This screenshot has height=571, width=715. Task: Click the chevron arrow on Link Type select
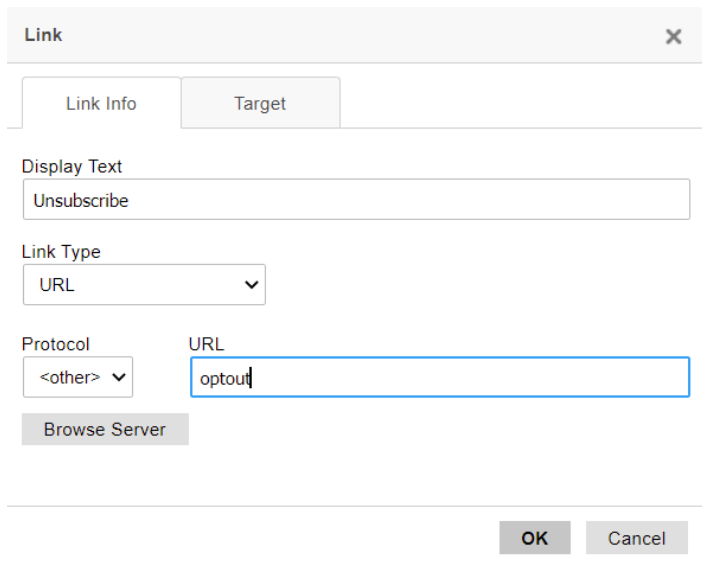click(x=250, y=285)
